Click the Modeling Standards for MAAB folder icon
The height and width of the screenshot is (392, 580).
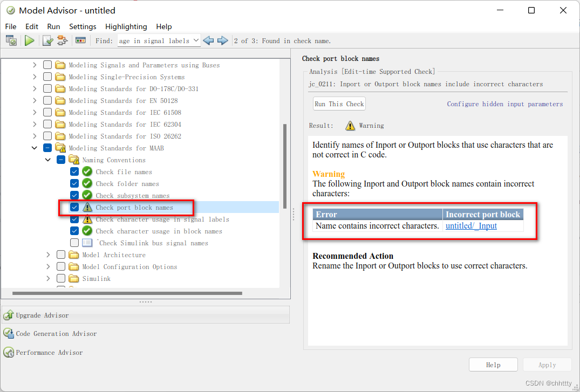(60, 148)
